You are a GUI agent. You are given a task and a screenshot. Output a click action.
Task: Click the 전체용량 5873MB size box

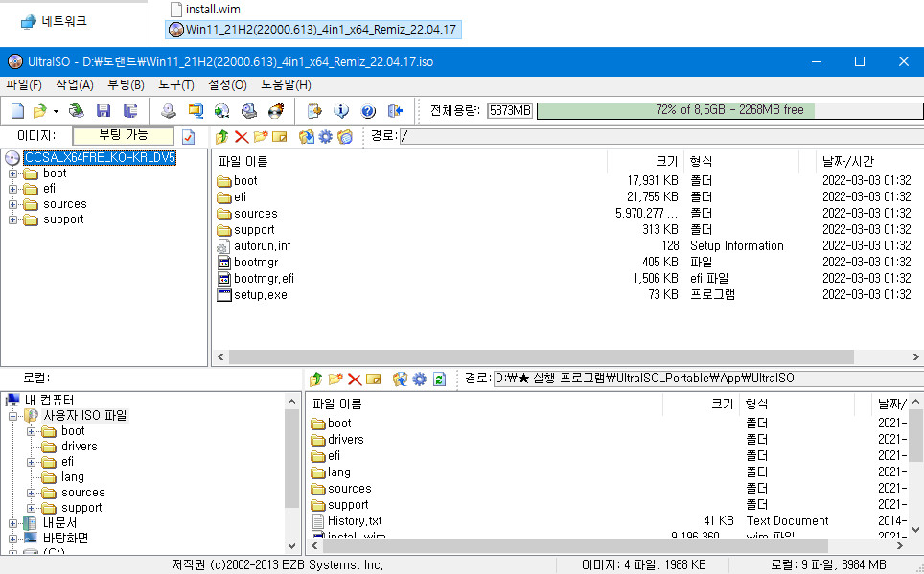(x=510, y=111)
